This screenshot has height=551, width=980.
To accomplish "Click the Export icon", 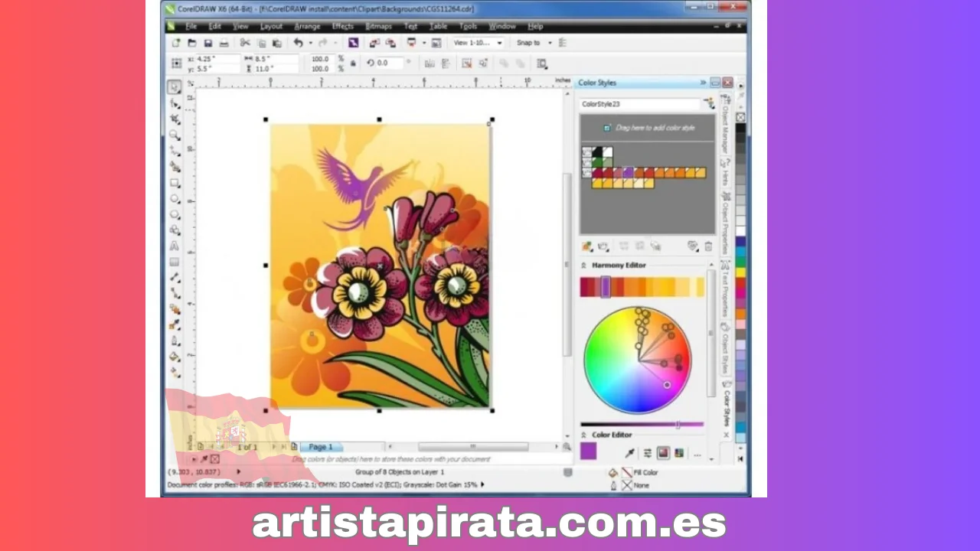I will pyautogui.click(x=390, y=43).
